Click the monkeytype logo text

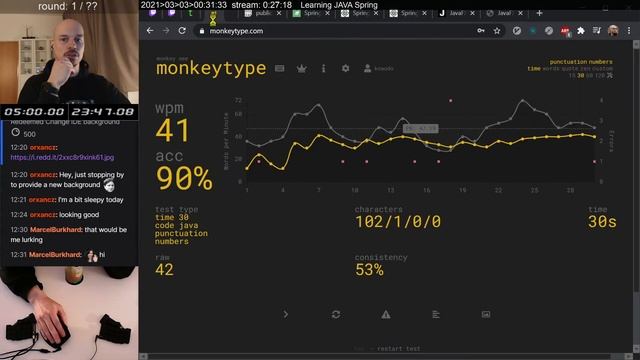point(211,68)
